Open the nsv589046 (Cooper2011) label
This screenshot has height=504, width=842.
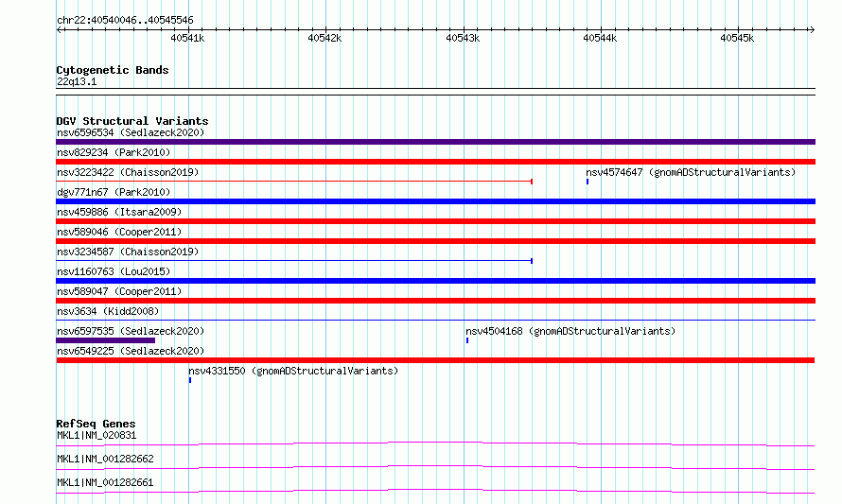[119, 232]
